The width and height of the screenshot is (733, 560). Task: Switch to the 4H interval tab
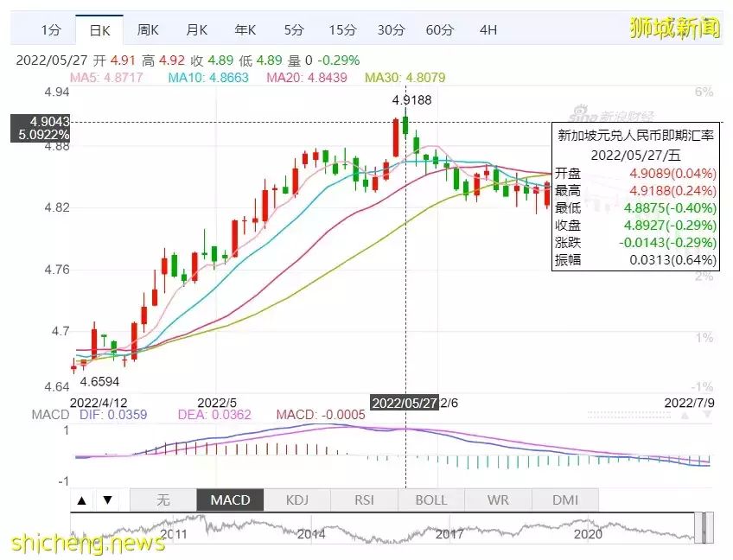(x=488, y=30)
